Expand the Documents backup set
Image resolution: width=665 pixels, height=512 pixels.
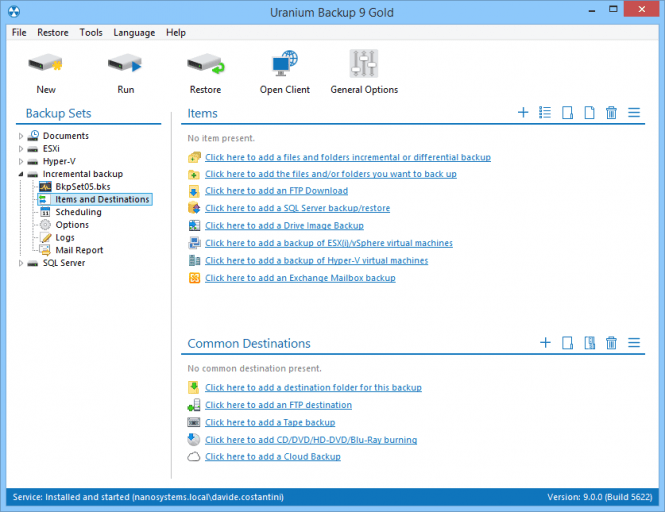click(21, 136)
